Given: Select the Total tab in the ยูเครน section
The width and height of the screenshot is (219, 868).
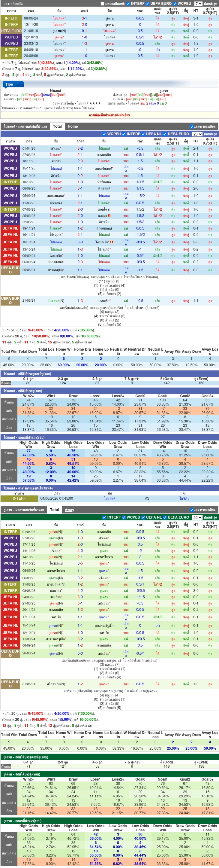Looking at the screenshot, I should tap(54, 510).
